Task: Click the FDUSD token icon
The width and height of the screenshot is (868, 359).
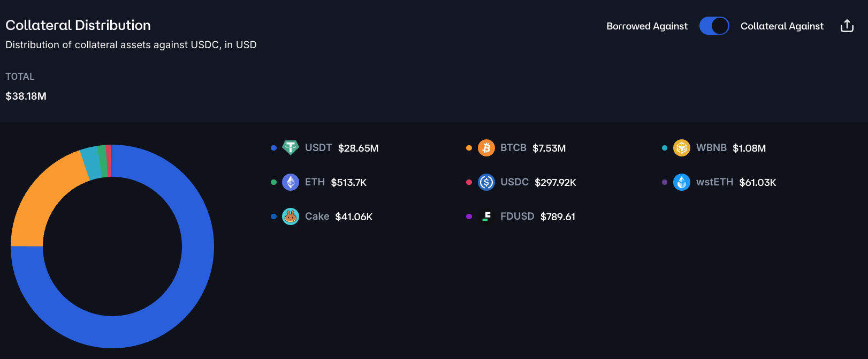Action: [x=486, y=216]
